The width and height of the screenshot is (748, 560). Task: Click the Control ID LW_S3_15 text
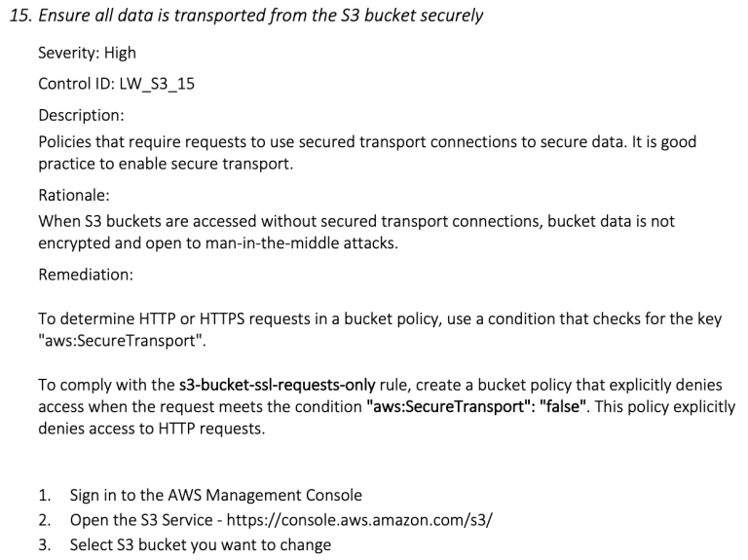(x=117, y=84)
